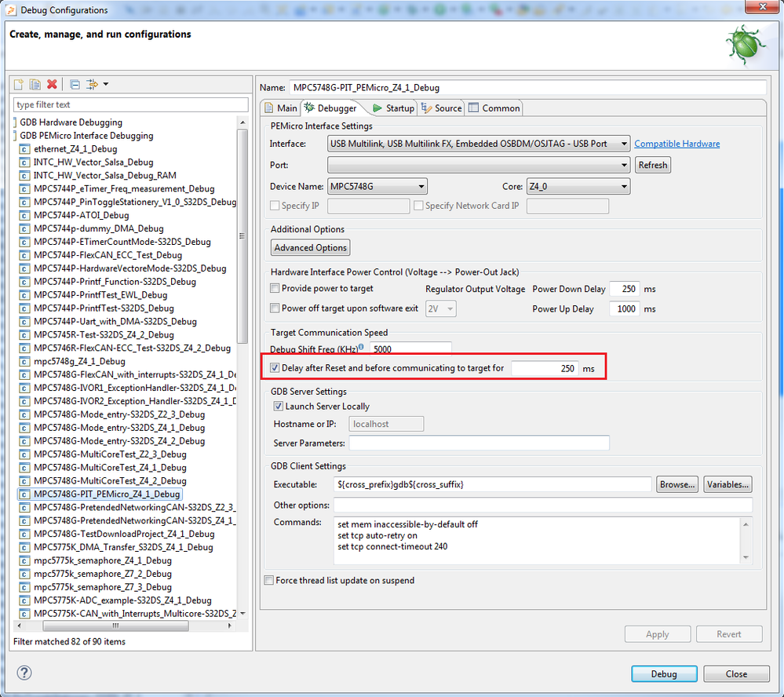Click the Collapse All icon

click(x=75, y=85)
